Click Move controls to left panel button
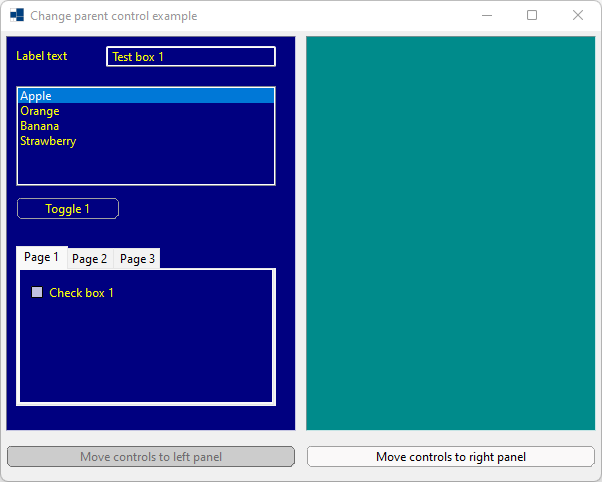Screen dimensions: 602x482 click(151, 457)
